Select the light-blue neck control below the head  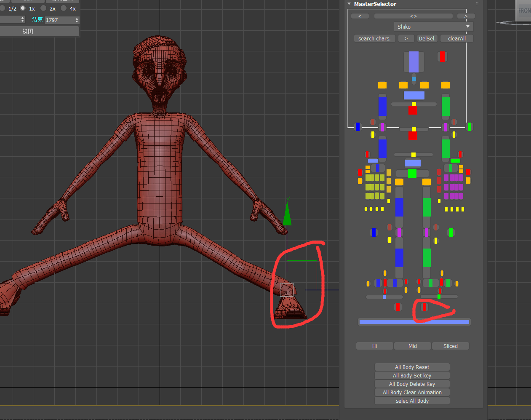414,79
